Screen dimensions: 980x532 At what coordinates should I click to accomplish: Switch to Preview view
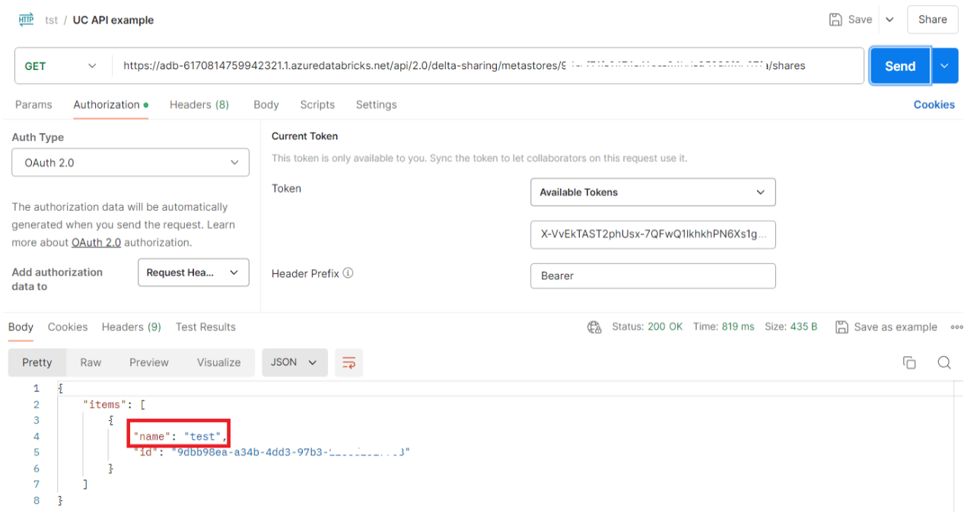pos(149,362)
